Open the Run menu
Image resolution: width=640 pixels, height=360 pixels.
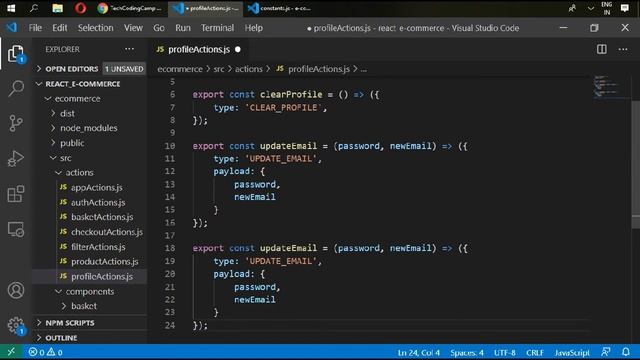183,28
